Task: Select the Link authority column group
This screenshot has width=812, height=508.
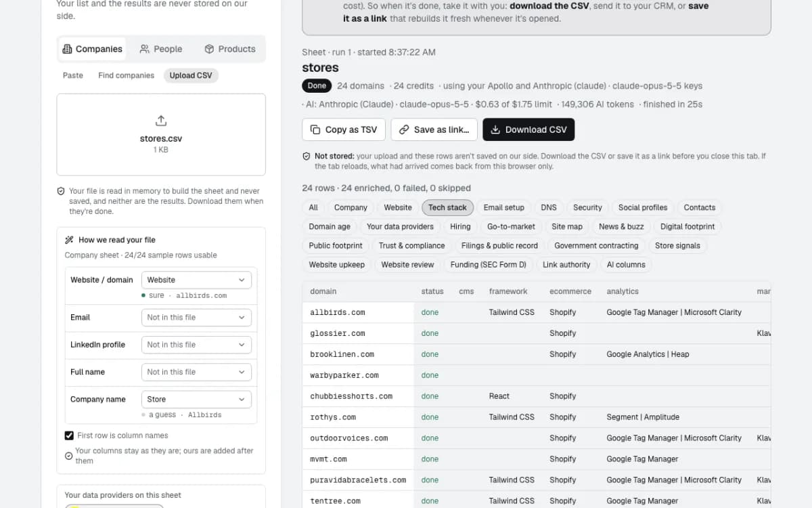Action: [x=566, y=264]
